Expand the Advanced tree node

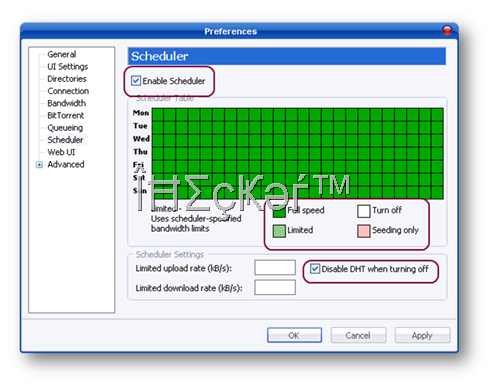coord(39,165)
